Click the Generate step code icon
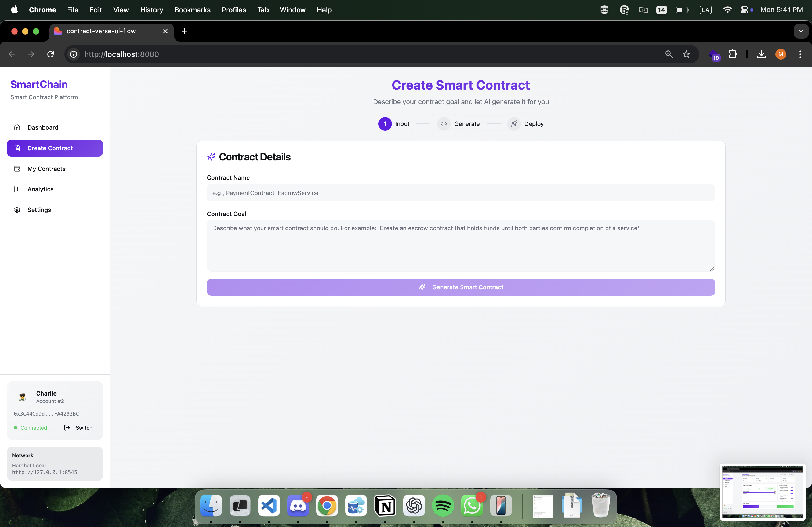 (444, 124)
